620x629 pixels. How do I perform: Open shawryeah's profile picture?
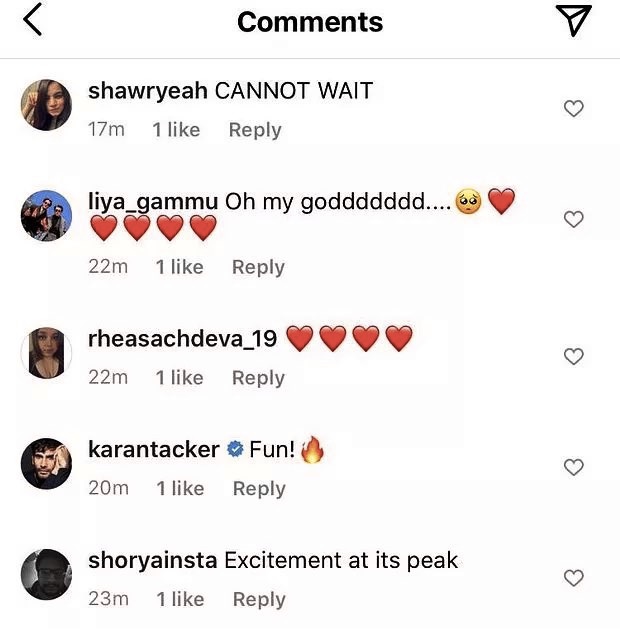46,106
